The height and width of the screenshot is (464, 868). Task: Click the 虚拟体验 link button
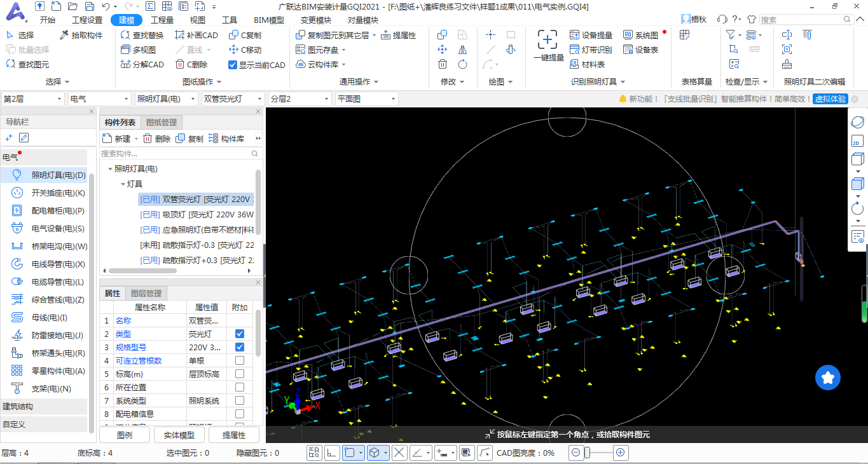click(x=830, y=99)
